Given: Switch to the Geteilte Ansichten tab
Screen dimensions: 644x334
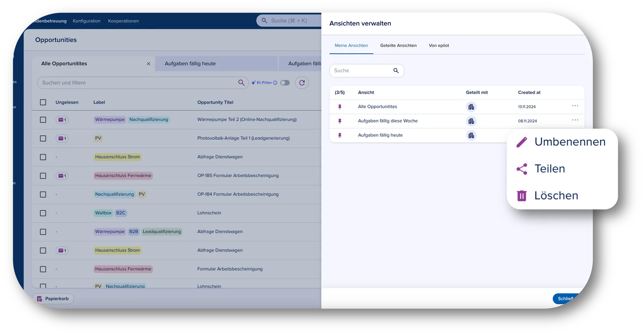Looking at the screenshot, I should (398, 46).
